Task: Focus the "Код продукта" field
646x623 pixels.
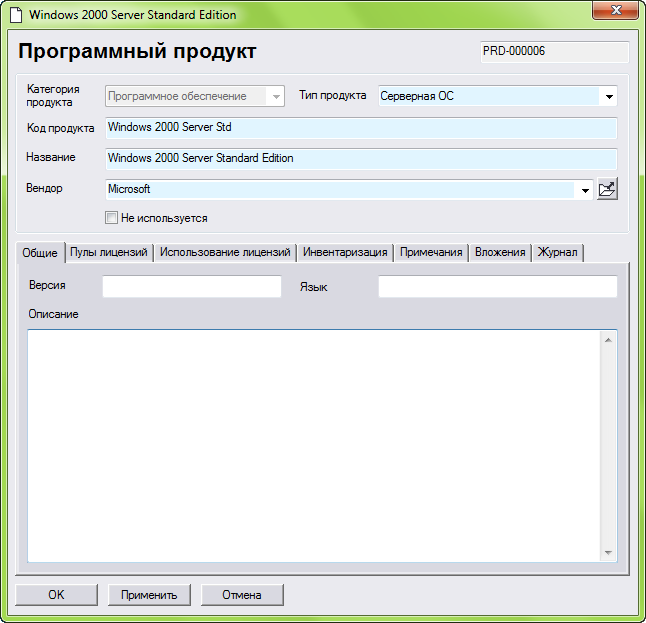Action: click(x=361, y=128)
